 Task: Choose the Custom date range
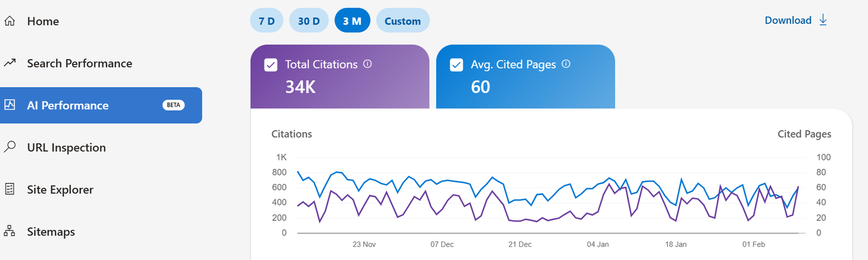click(x=403, y=21)
